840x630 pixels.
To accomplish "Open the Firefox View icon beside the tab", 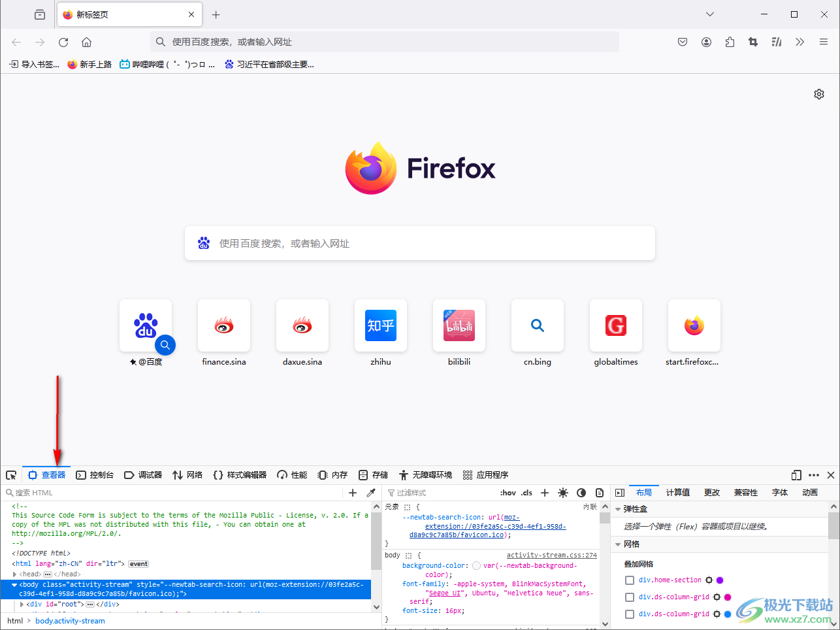I will click(x=40, y=14).
